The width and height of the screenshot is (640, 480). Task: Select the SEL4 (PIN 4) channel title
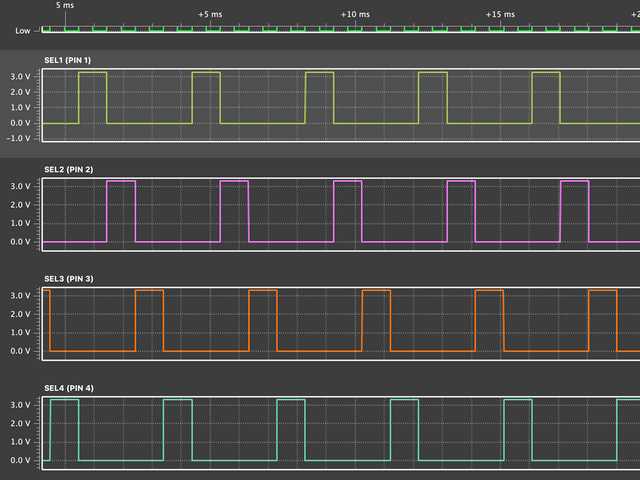click(68, 387)
